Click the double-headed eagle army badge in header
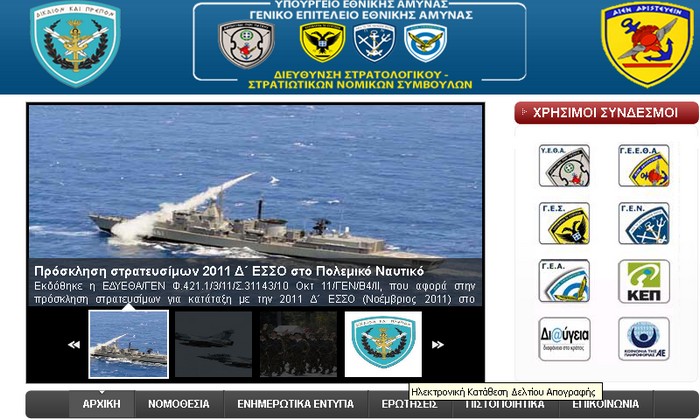This screenshot has width=700, height=420. point(322,43)
